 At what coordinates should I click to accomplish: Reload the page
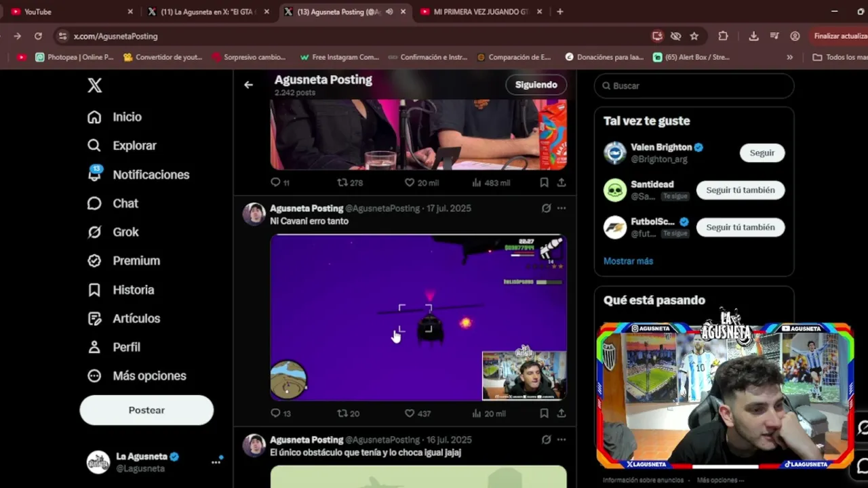(x=38, y=36)
